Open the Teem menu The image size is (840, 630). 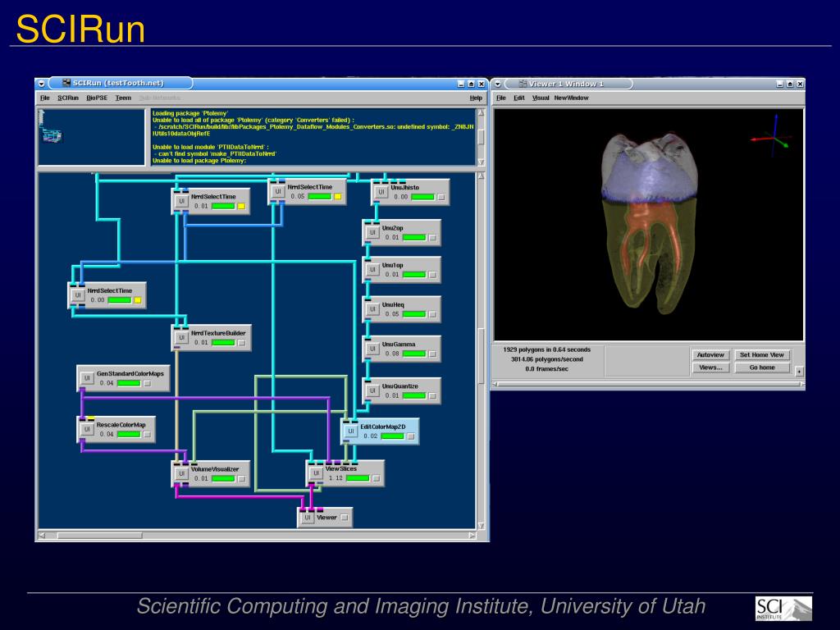click(123, 98)
